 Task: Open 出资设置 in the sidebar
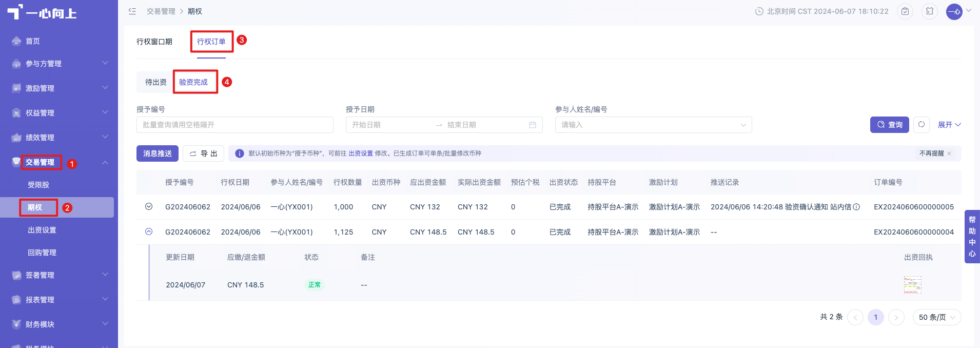42,230
